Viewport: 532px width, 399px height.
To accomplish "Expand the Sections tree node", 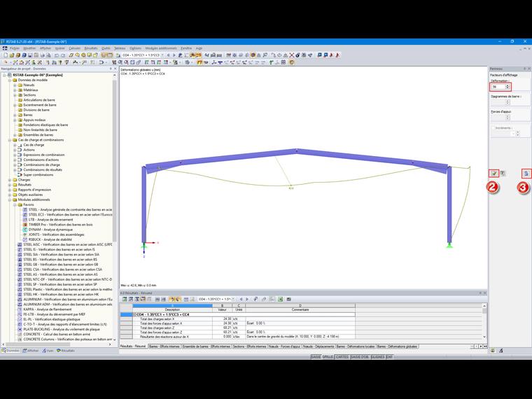I will pyautogui.click(x=15, y=95).
